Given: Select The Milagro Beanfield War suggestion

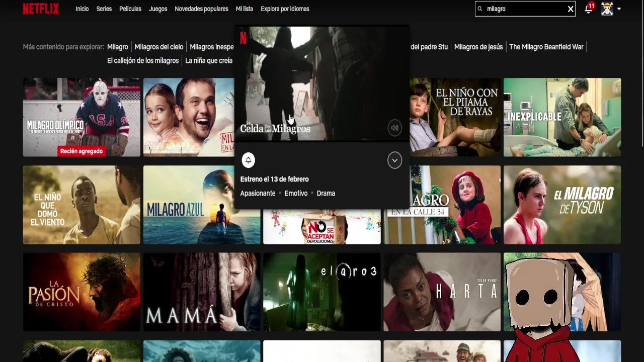Looking at the screenshot, I should tap(546, 47).
